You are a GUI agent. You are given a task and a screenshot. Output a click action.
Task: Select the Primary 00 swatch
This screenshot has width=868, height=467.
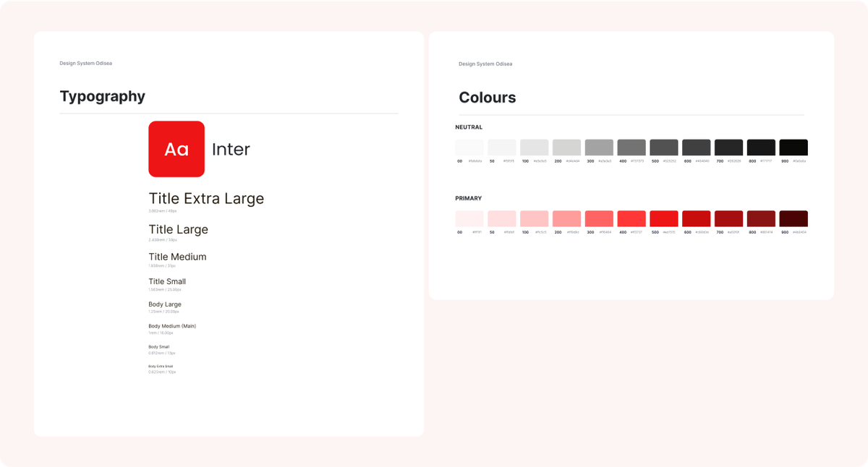(x=469, y=218)
